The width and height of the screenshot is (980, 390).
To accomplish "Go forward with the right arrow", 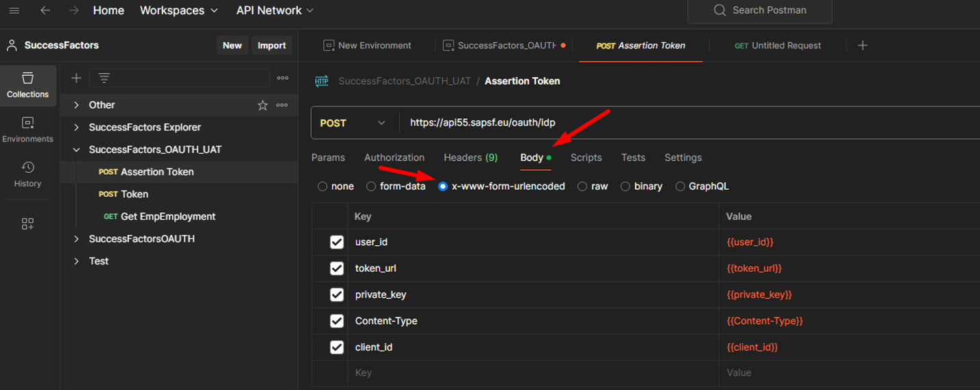I will pos(74,10).
